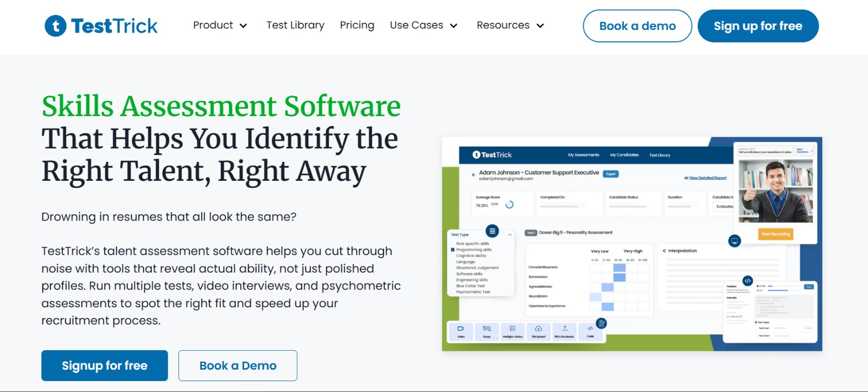Click the round checklist icon above question types
Screen dimensions: 868x392
coord(601,324)
